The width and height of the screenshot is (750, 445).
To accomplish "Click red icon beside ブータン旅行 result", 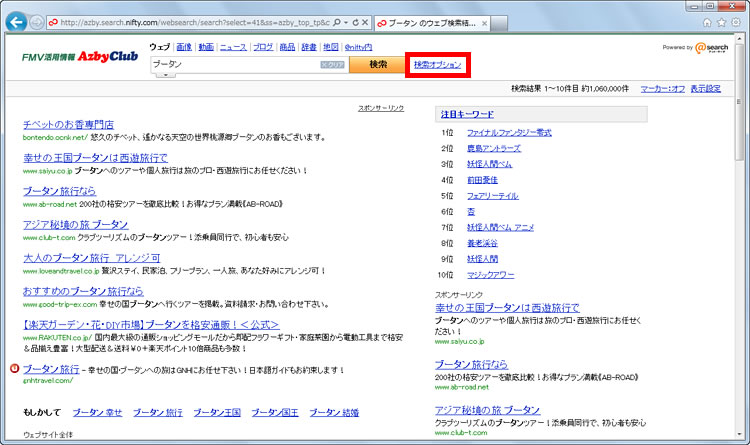I will click(x=14, y=368).
